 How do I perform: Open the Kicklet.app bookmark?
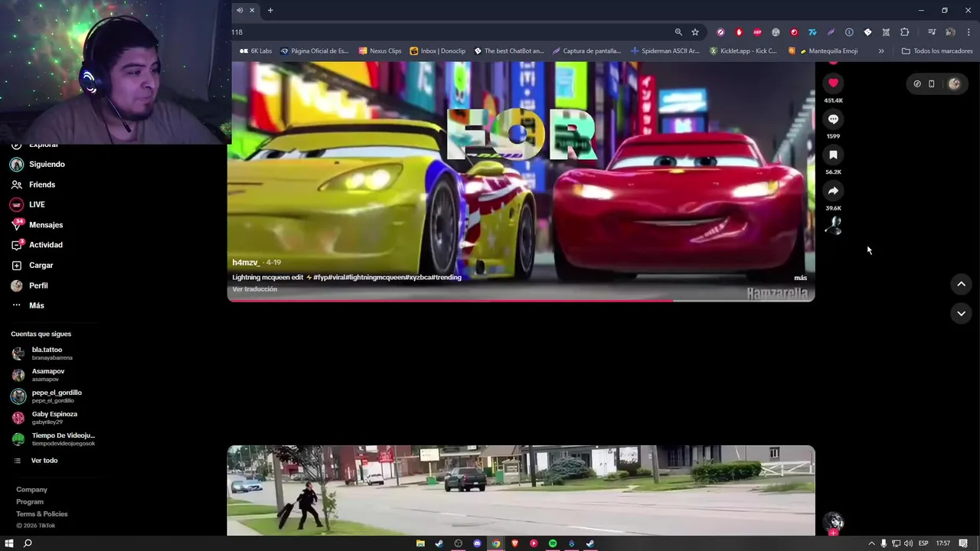(x=743, y=51)
